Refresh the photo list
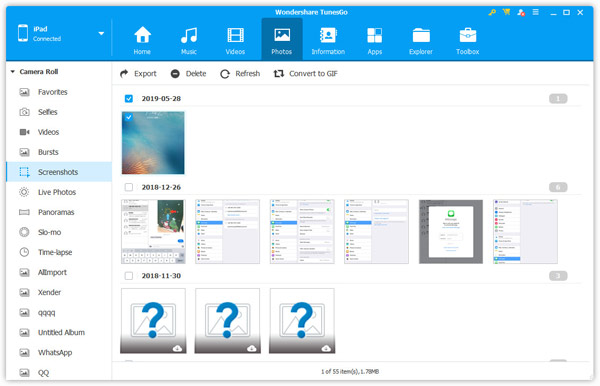The image size is (600, 386). click(240, 73)
